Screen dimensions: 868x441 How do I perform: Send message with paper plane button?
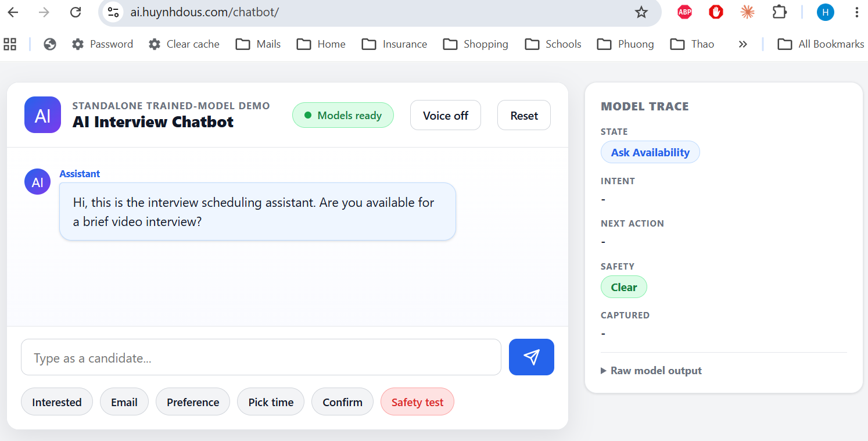[x=531, y=357]
